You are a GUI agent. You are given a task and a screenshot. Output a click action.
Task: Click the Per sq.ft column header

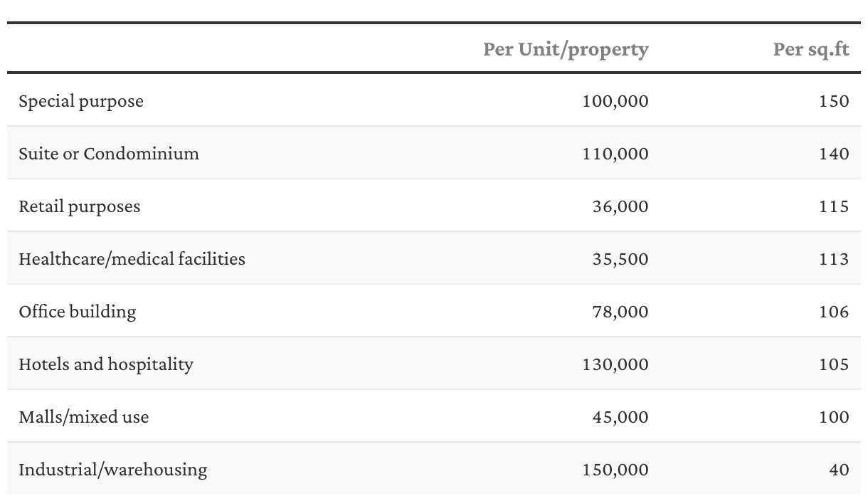(x=811, y=49)
